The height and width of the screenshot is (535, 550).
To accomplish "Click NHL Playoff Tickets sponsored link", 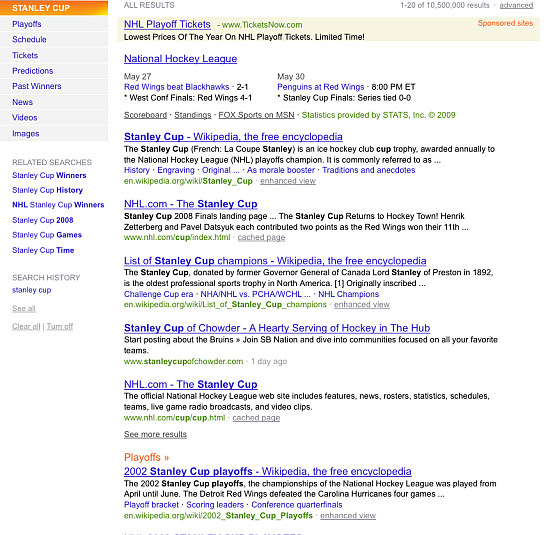I will [x=167, y=24].
